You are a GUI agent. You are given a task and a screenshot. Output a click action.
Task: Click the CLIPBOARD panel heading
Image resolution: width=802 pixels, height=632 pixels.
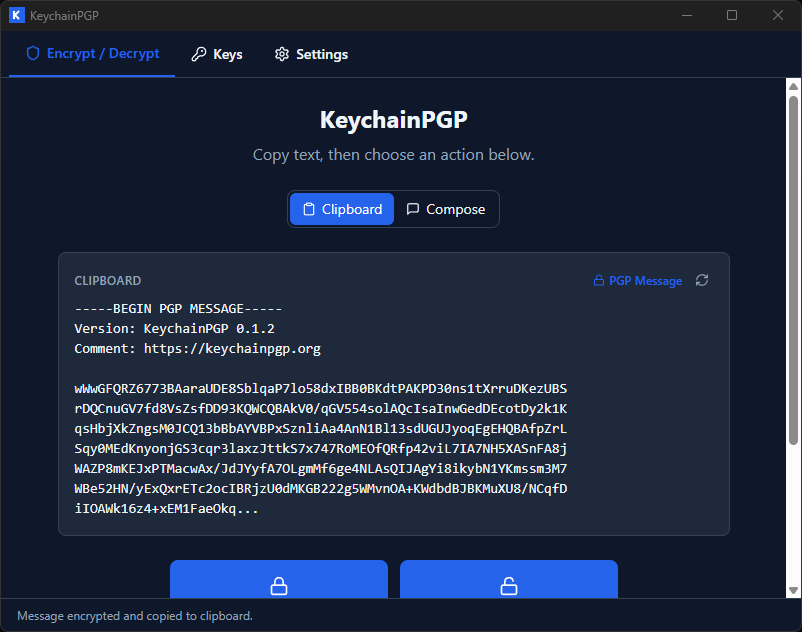coord(106,281)
